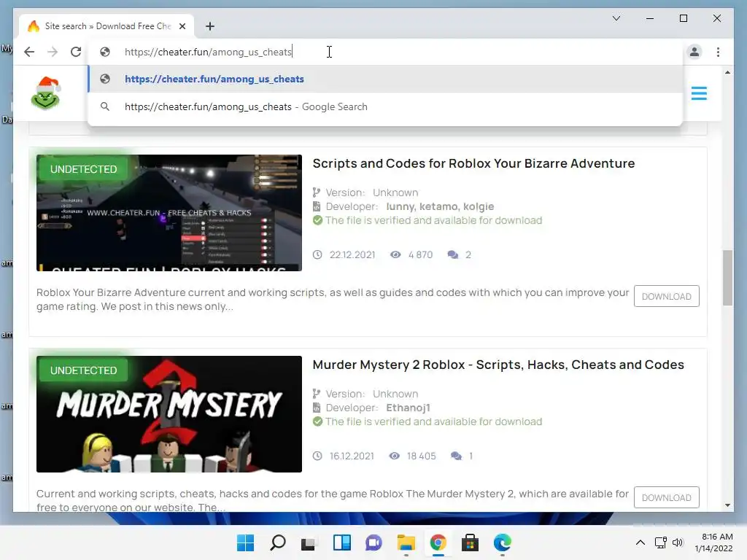Open the site hamburger menu
The image size is (747, 560).
(x=699, y=93)
